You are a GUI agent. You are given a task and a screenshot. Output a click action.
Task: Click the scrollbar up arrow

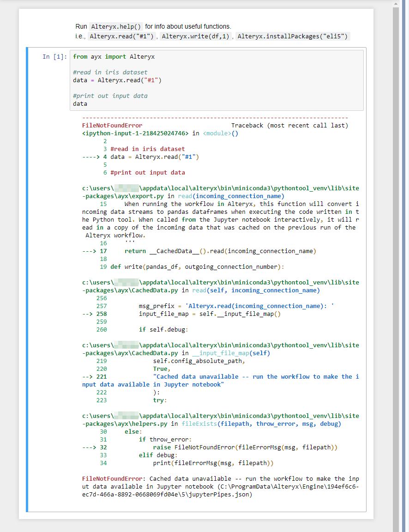[x=396, y=4]
